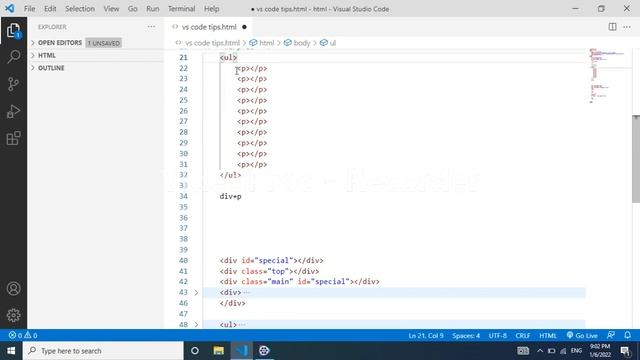The image size is (640, 360).
Task: Open the Explorer view in activity bar
Action: pyautogui.click(x=13, y=31)
